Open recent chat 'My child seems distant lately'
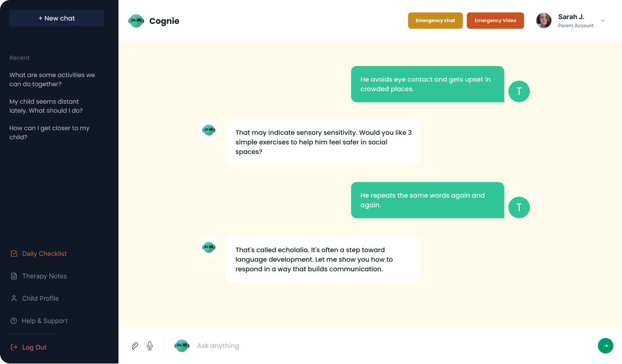622x364 pixels. point(46,106)
